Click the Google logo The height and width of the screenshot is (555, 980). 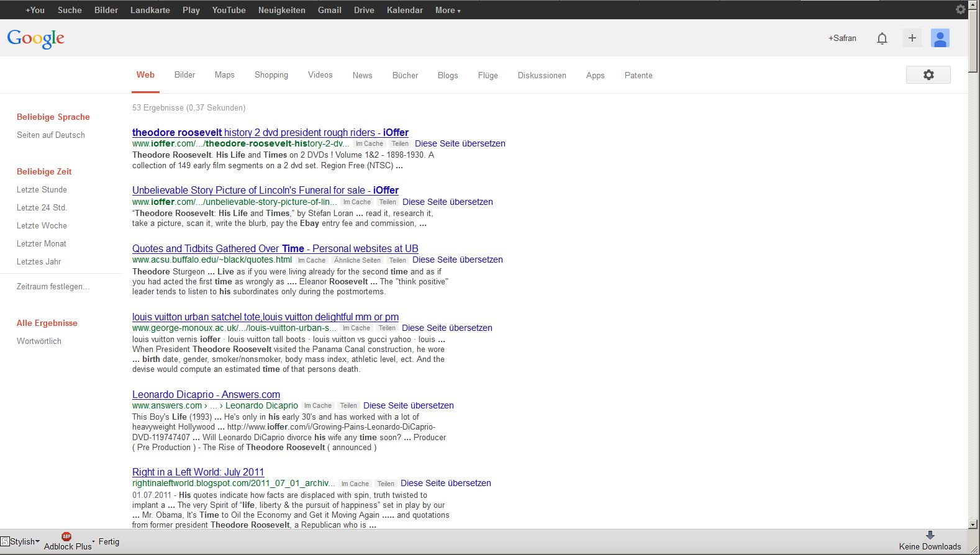pos(36,38)
